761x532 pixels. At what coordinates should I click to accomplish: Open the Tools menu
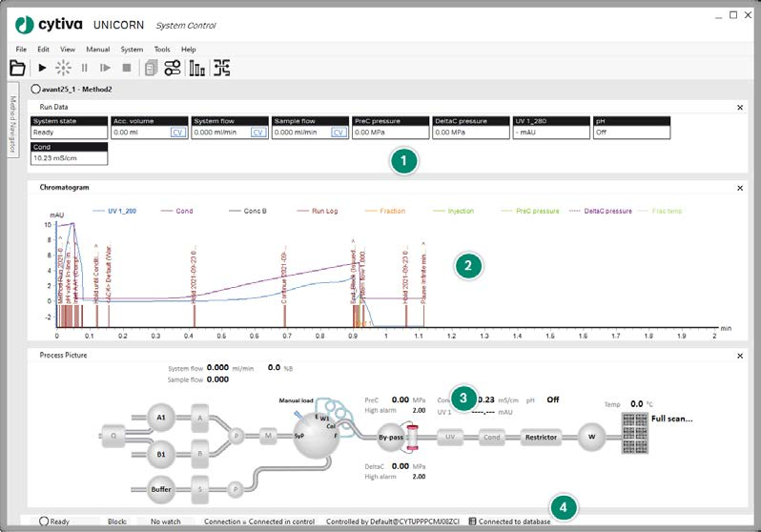coord(162,49)
